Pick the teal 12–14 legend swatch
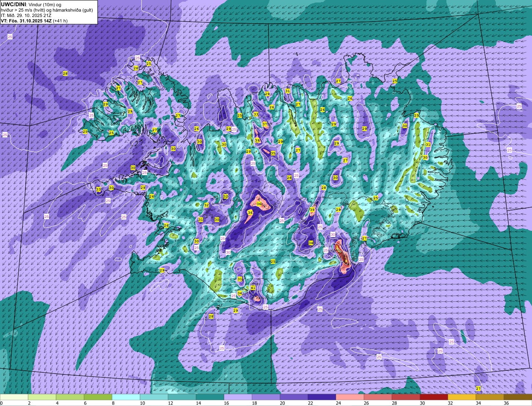Image resolution: width=532 pixels, height=406 pixels. [x=182, y=397]
